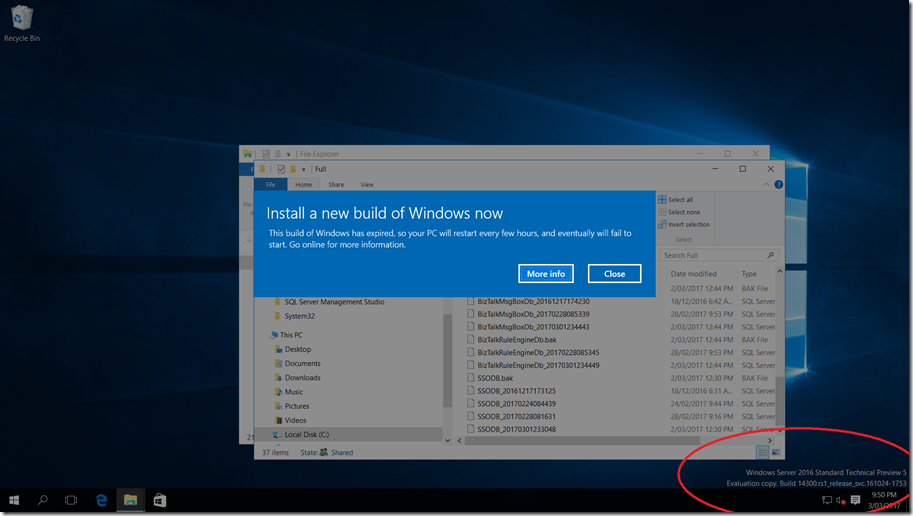Click Select none in the ribbon
This screenshot has width=913, height=516.
click(x=679, y=212)
